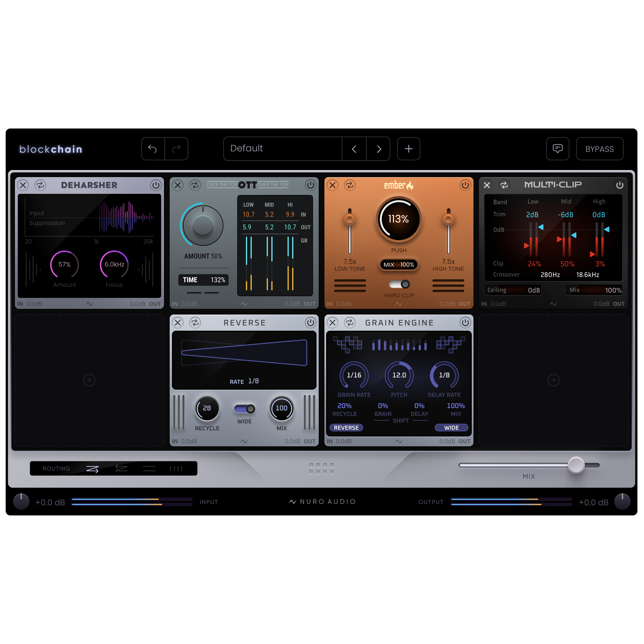644x644 pixels.
Task: Click the OTT module swap icon
Action: click(195, 185)
